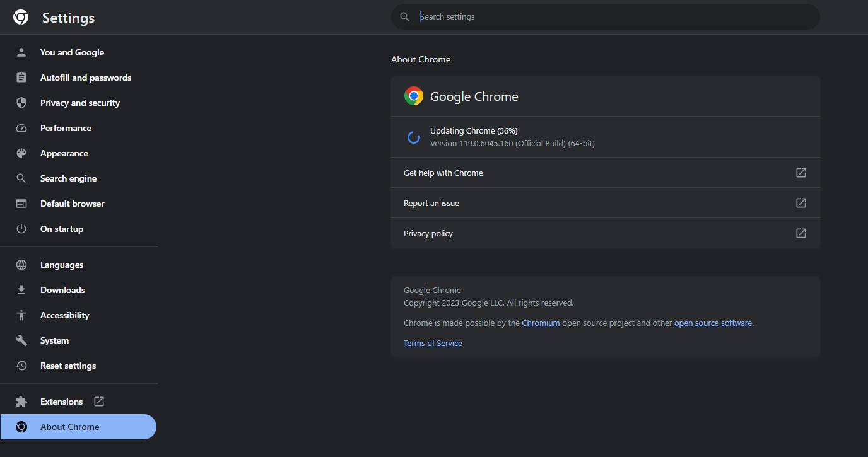Screen dimensions: 868x457
Task: Click the Copyright 2023 Google LLC text
Action: tap(489, 303)
